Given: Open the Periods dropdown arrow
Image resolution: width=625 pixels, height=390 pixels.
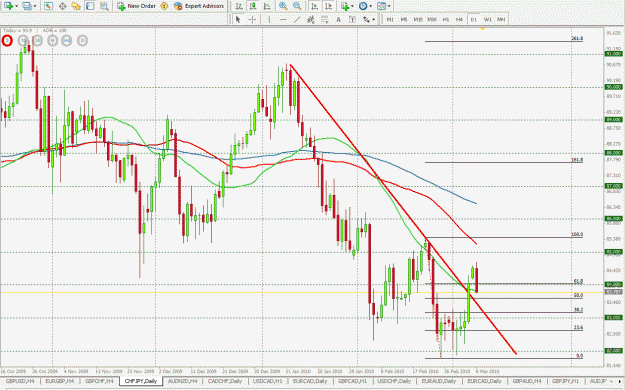Looking at the screenshot, I should click(x=370, y=6).
